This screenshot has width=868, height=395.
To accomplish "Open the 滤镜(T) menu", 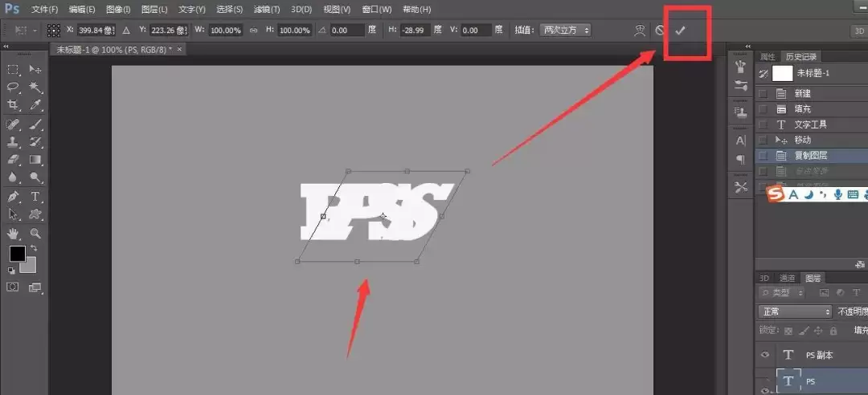I will (x=266, y=10).
